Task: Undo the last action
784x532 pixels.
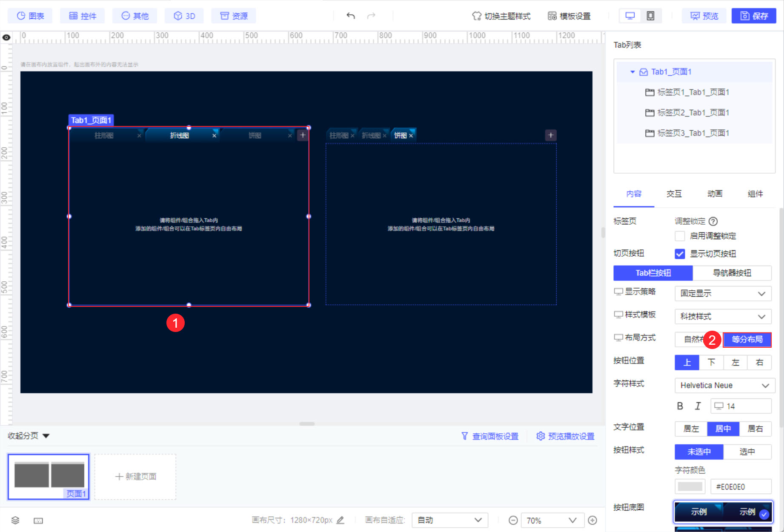Action: [350, 16]
